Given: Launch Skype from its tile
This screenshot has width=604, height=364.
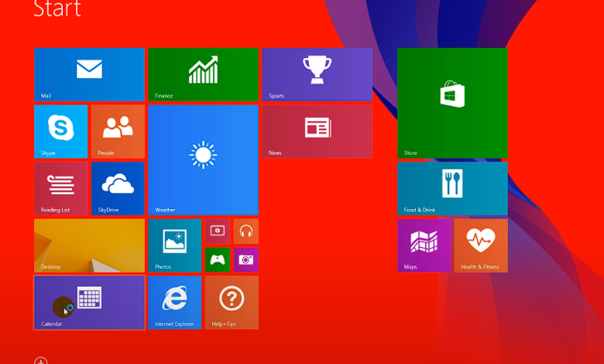Looking at the screenshot, I should click(x=61, y=132).
